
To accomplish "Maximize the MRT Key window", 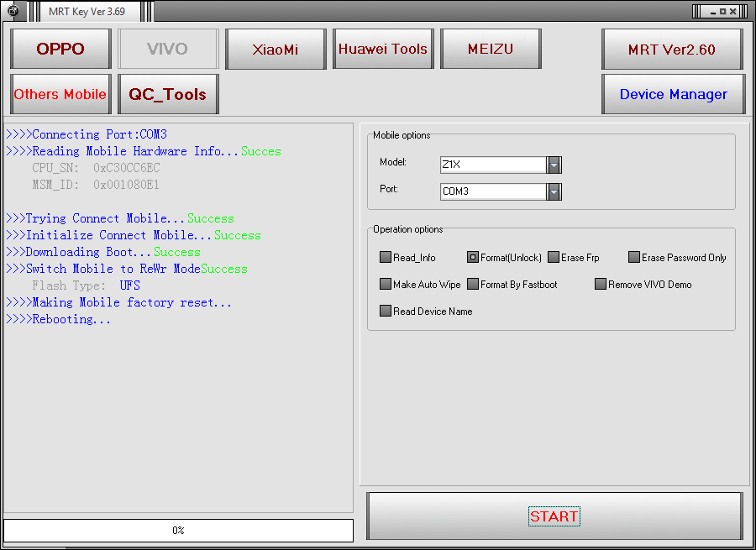I will [722, 12].
